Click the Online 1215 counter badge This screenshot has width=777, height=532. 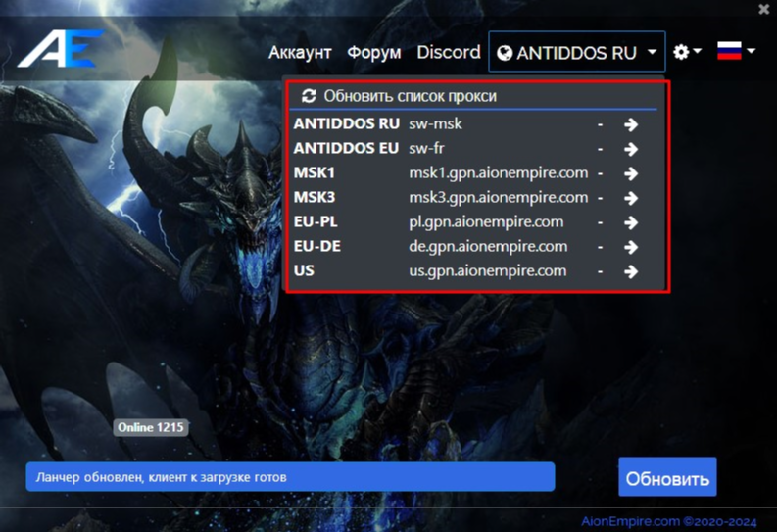pos(151,427)
